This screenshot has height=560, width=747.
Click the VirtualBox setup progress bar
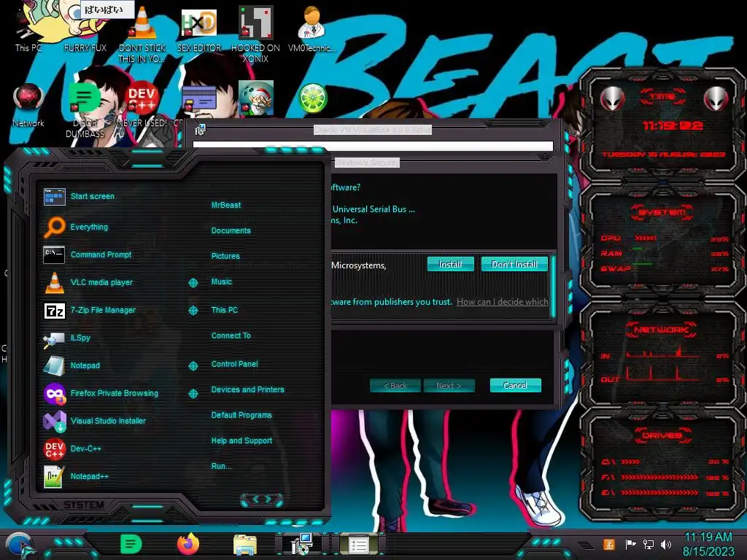click(x=373, y=146)
